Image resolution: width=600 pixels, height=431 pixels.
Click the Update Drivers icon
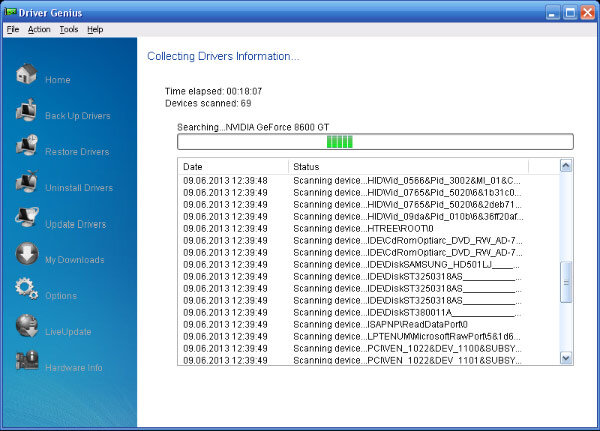[26, 217]
